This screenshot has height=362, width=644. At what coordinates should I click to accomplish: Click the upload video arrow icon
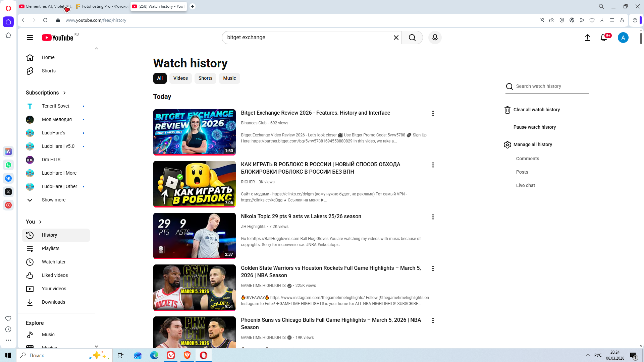587,38
